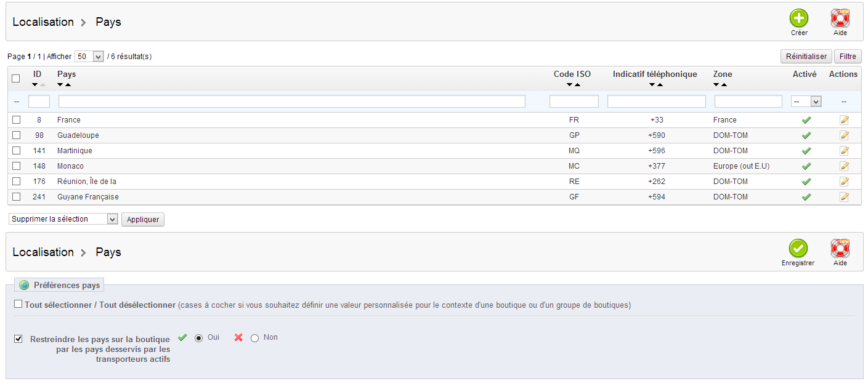Click the MQ ISO code cell

click(574, 151)
